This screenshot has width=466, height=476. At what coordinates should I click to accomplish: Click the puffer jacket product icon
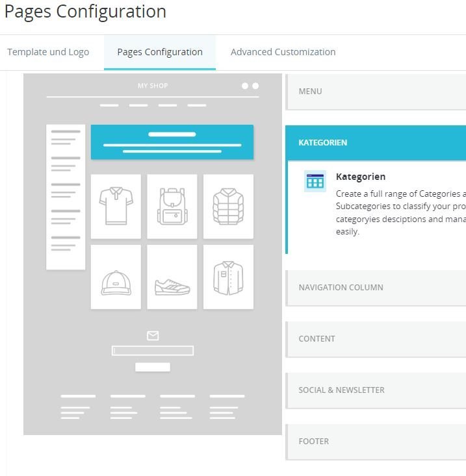pyautogui.click(x=228, y=206)
